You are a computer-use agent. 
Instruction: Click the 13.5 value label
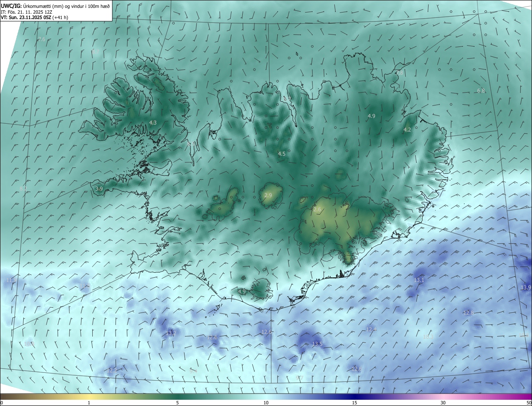coord(317,344)
